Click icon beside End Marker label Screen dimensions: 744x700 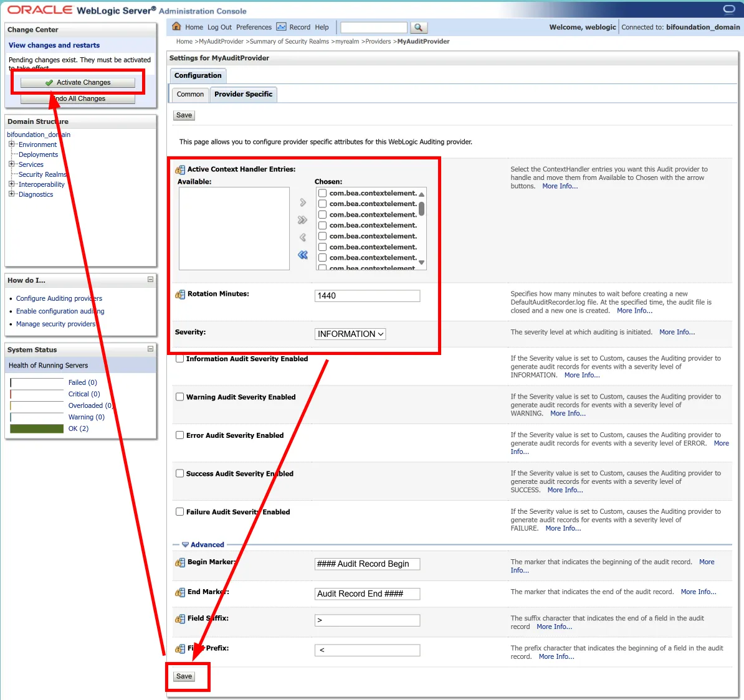180,592
